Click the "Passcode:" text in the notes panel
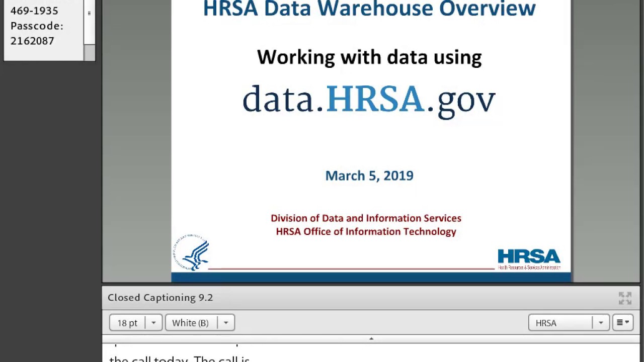 pos(37,26)
